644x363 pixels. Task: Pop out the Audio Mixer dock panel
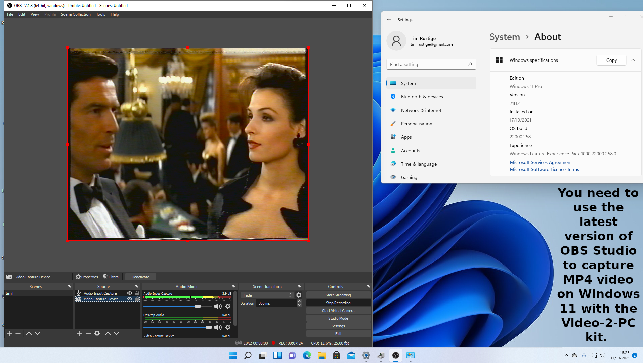234,287
